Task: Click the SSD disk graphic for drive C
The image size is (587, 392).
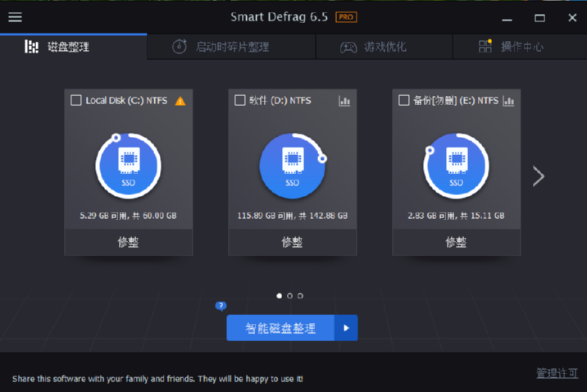Action: pyautogui.click(x=129, y=166)
